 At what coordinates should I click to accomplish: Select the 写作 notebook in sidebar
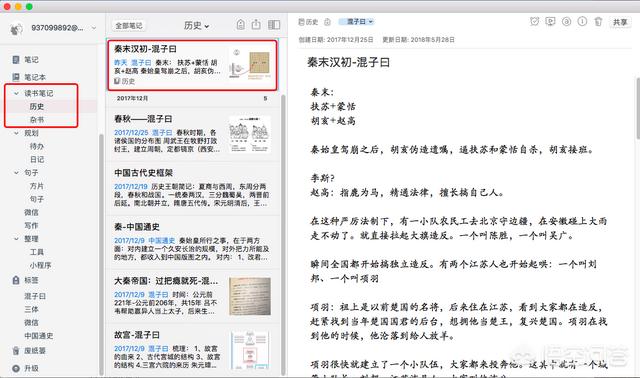pos(31,225)
